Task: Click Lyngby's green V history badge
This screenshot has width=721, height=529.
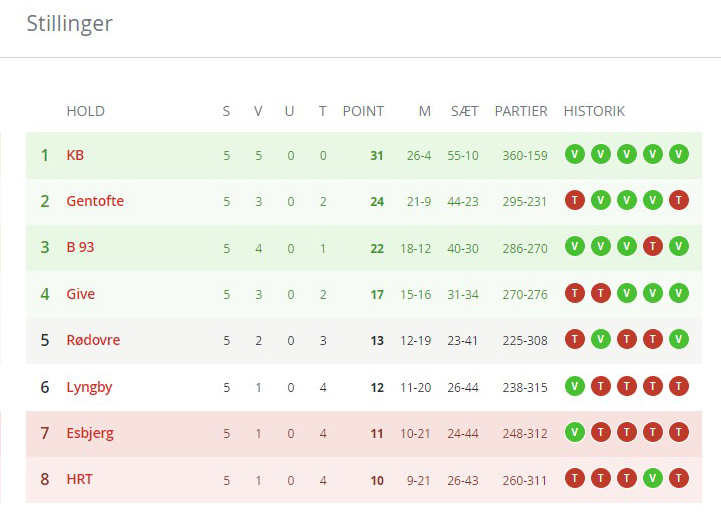Action: 575,386
